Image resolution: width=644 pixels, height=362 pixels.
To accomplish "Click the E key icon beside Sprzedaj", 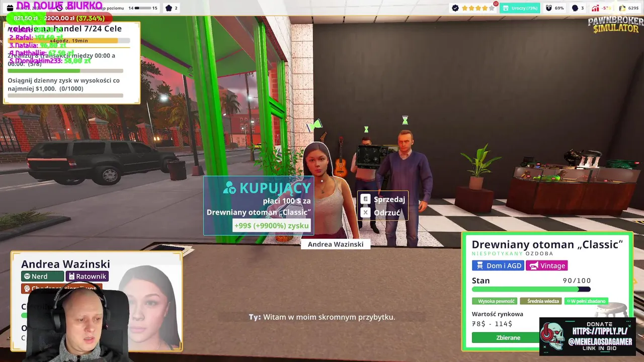I will 365,199.
